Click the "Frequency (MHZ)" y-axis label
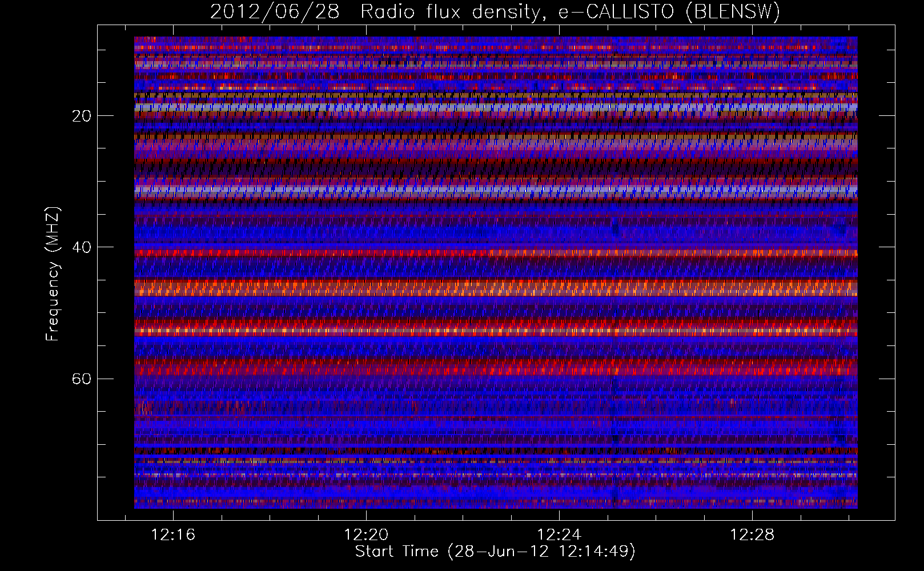Viewport: 924px width, 571px height. pyautogui.click(x=53, y=274)
